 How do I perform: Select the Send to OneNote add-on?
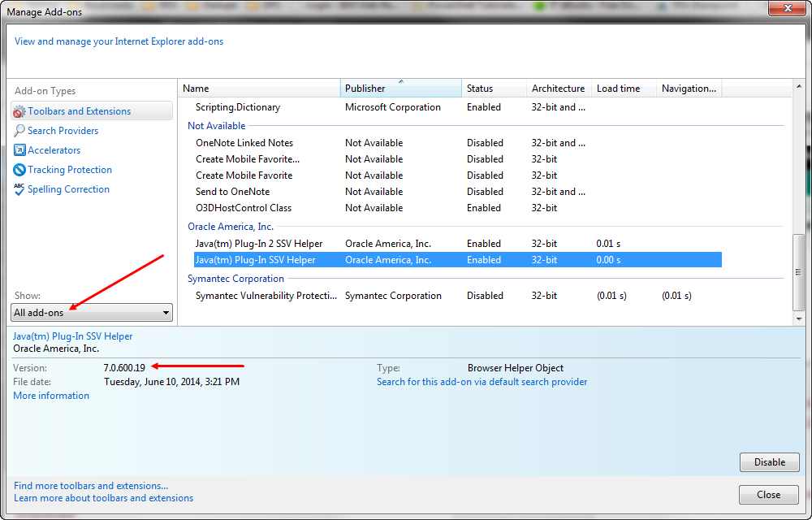coord(458,192)
